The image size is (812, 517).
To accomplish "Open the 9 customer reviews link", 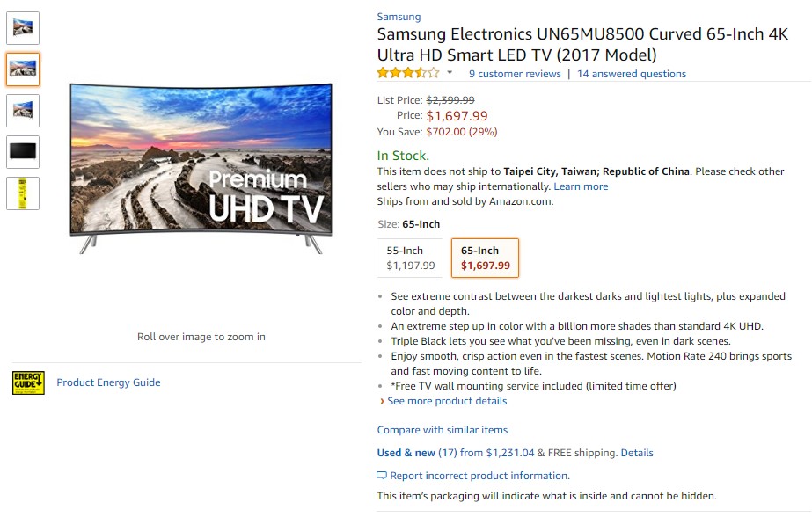I will (515, 74).
